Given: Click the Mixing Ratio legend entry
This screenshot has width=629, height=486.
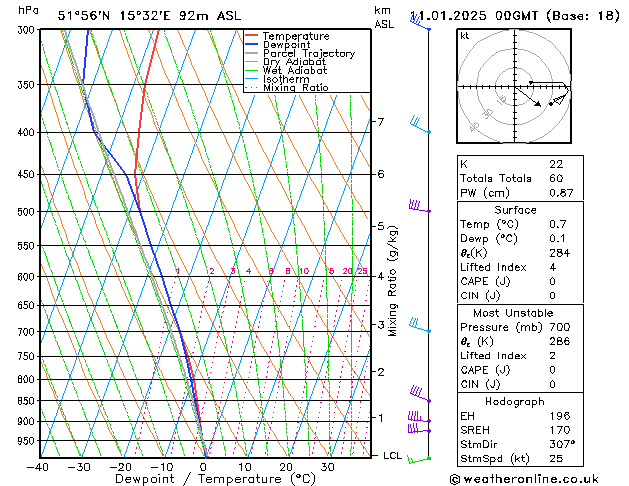Looking at the screenshot, I should pos(295,88).
